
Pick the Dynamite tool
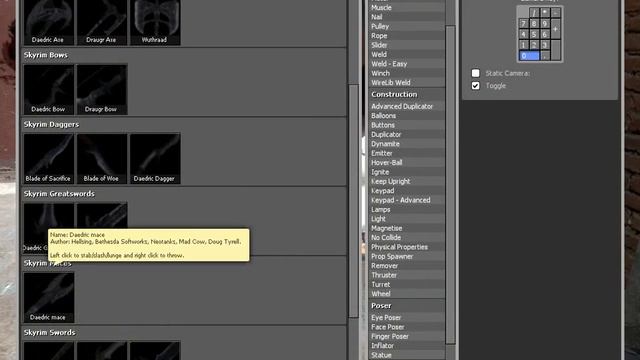click(x=407, y=144)
